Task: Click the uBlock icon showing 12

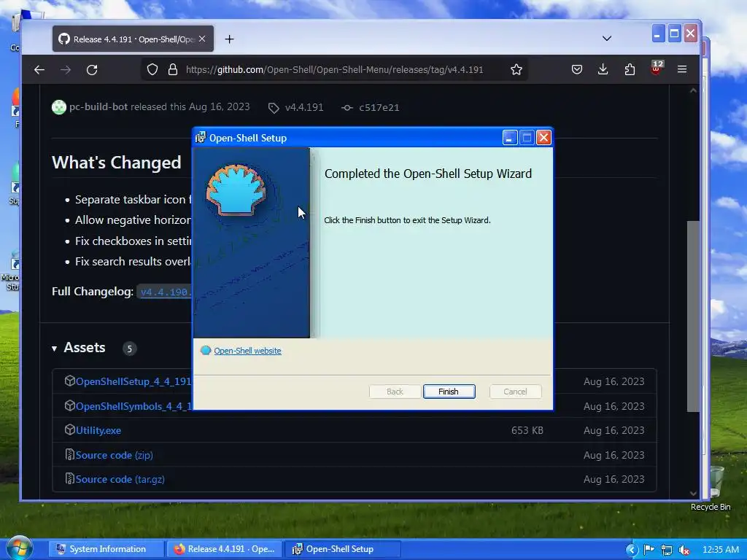Action: click(656, 69)
